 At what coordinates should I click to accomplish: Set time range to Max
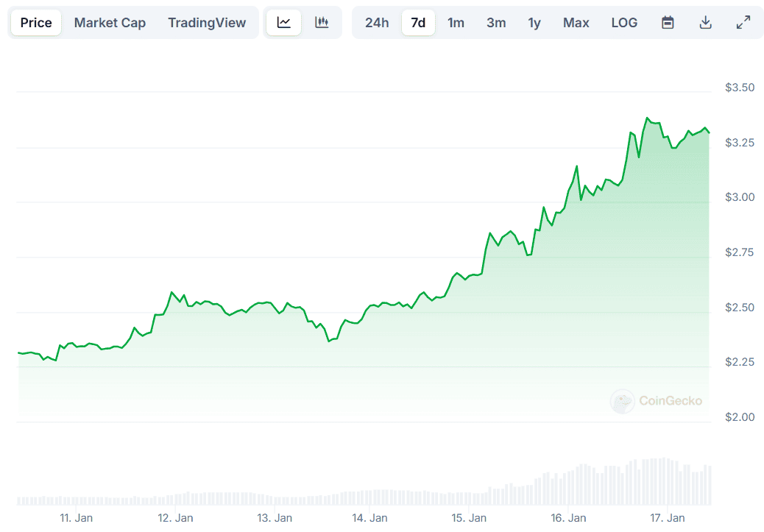click(576, 22)
